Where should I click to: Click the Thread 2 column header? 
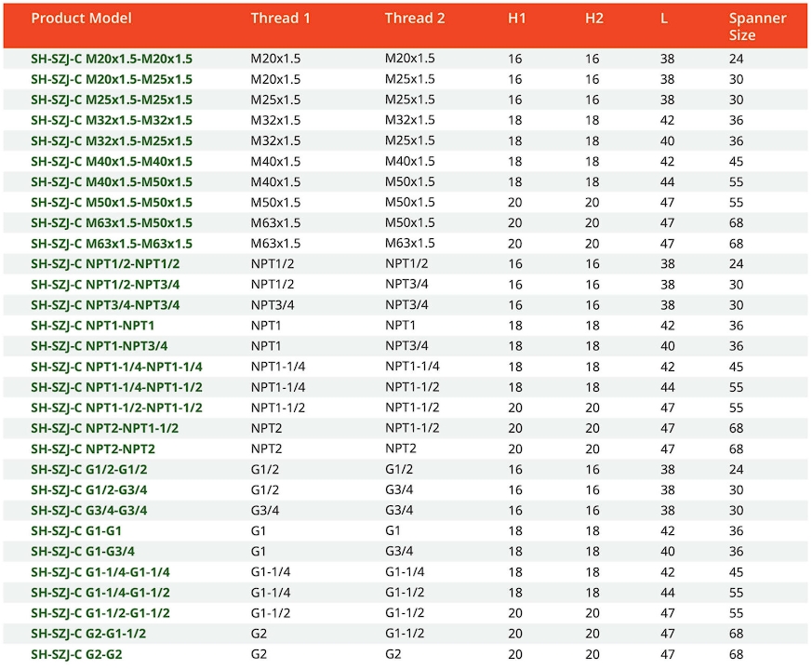pos(409,19)
